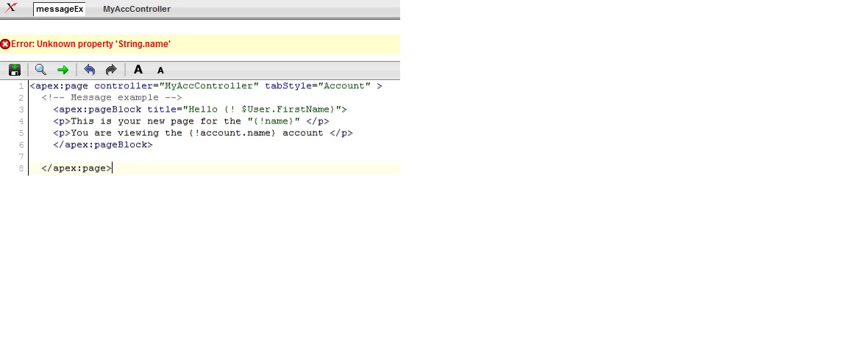868x349 pixels.
Task: Click the line containing "{!name}"
Action: (191, 121)
